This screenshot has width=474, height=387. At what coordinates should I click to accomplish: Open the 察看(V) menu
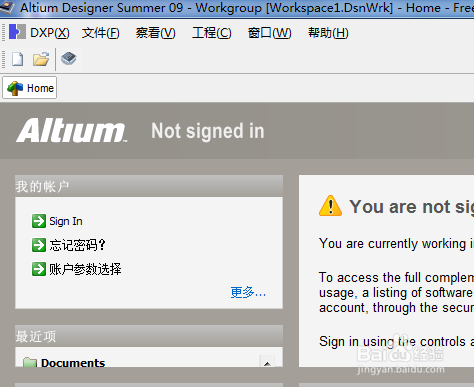[x=155, y=33]
